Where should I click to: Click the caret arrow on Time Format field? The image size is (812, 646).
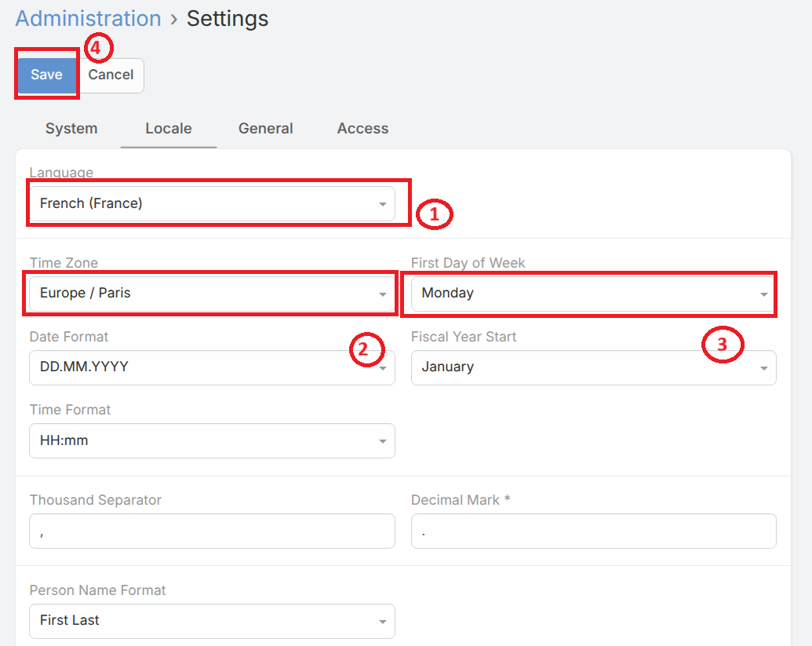(382, 442)
